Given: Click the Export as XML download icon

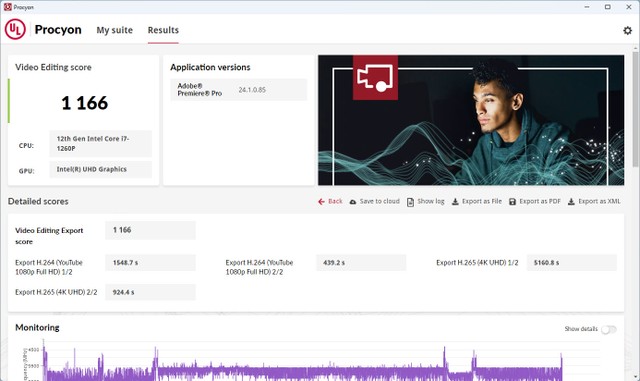Looking at the screenshot, I should click(x=571, y=201).
